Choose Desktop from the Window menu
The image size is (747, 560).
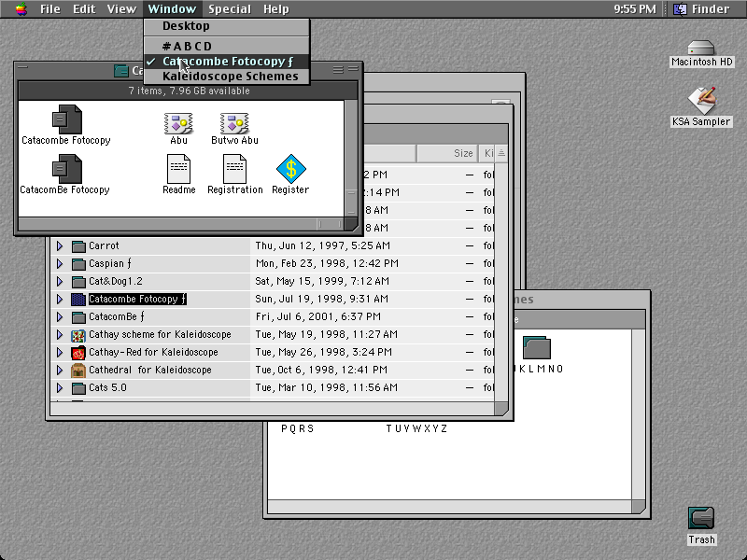click(x=227, y=26)
